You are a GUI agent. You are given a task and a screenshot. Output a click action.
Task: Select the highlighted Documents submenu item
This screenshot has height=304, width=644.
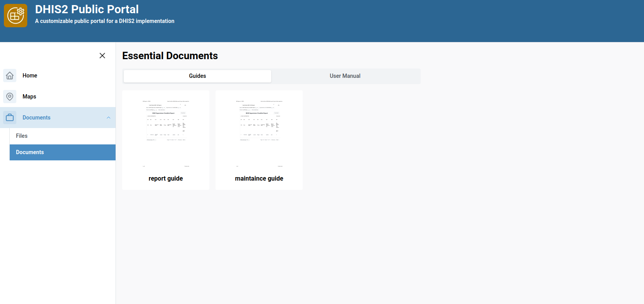pos(63,152)
